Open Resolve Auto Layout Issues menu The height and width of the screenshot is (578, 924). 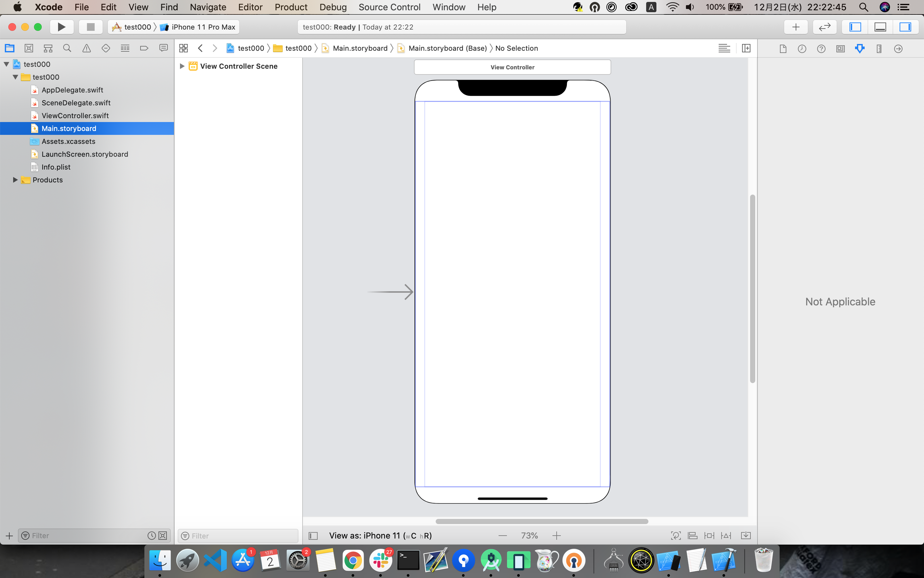(726, 536)
